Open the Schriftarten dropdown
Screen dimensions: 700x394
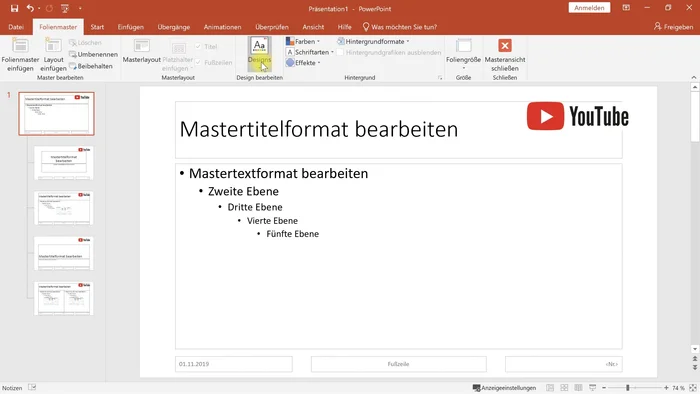pos(310,52)
